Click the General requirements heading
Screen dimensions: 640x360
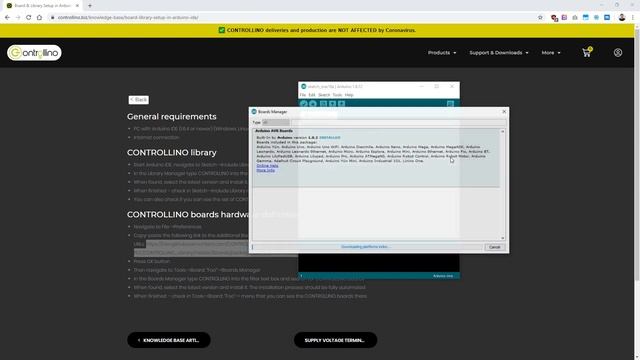171,117
